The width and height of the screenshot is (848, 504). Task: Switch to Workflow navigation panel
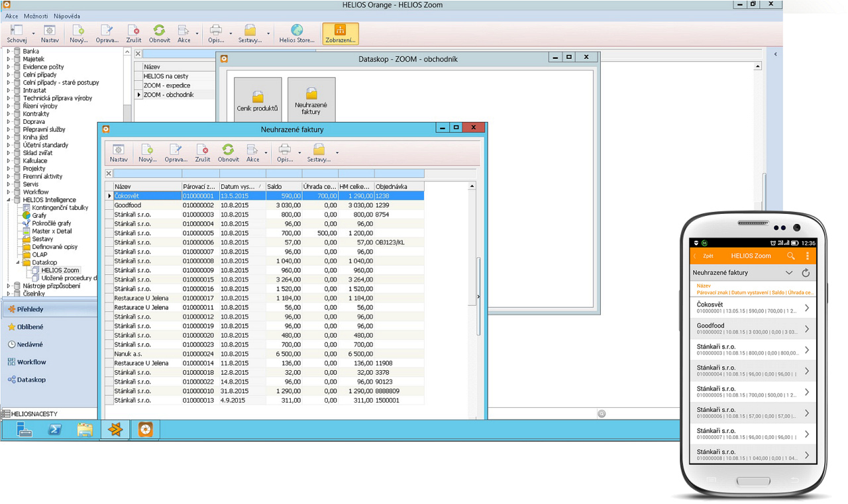pos(50,362)
